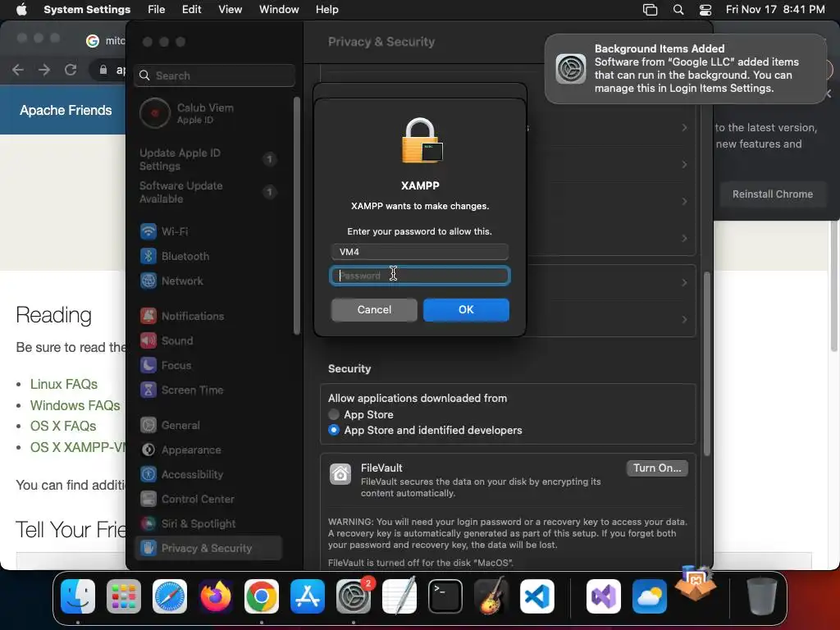
Task: Open the Edit menu in menu bar
Action: point(192,10)
